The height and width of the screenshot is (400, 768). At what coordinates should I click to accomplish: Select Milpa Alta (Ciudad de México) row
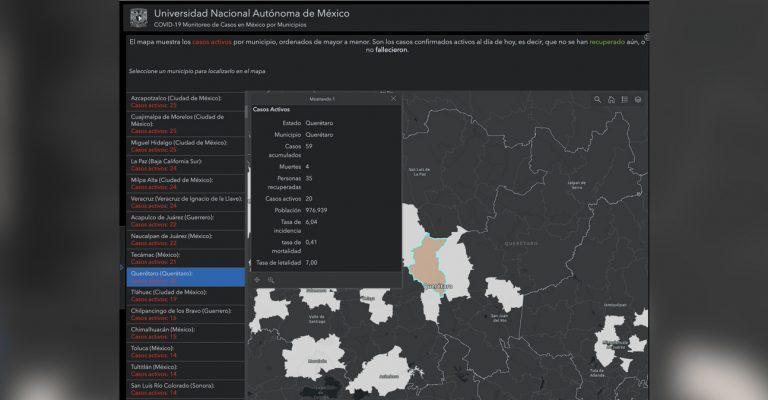(186, 183)
